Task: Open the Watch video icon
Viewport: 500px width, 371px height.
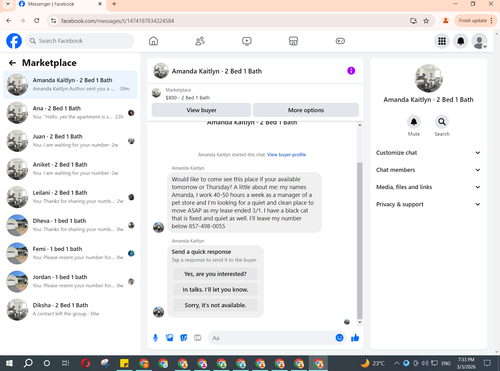Action: [x=247, y=41]
